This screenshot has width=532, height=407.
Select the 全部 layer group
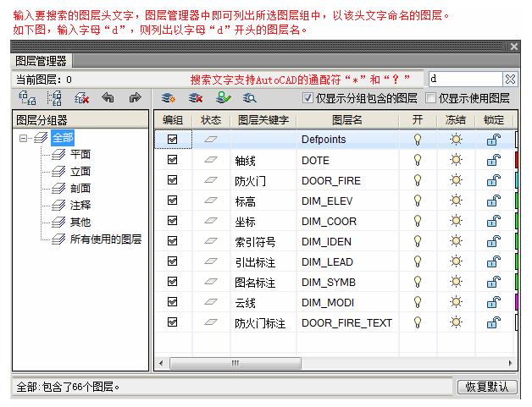coord(63,138)
